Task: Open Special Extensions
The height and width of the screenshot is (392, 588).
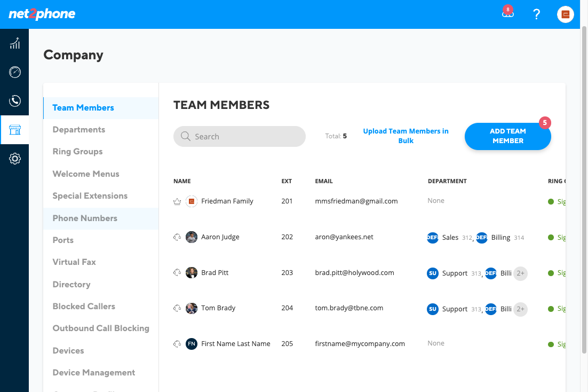Action: [90, 196]
